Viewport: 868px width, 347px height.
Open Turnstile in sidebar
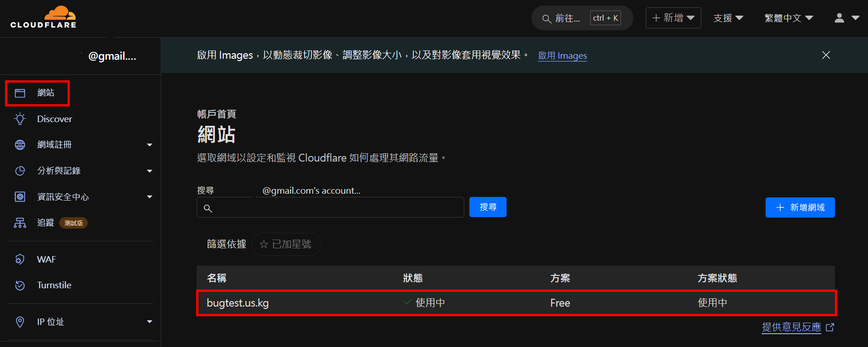(54, 285)
